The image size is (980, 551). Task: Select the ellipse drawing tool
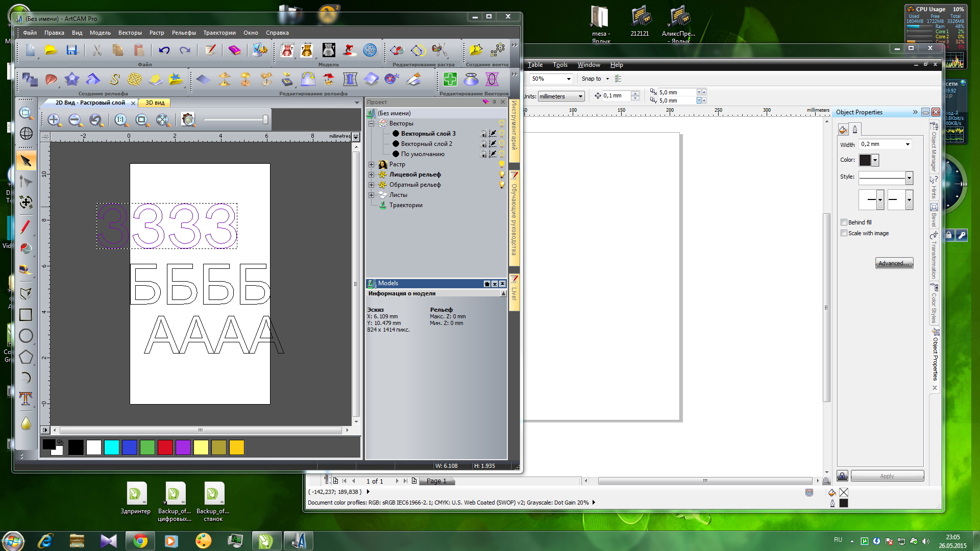pos(26,336)
